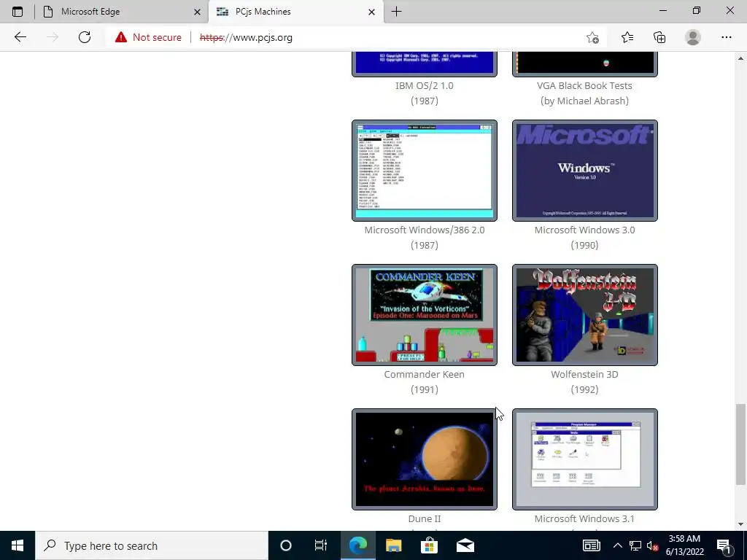This screenshot has width=747, height=560.
Task: Close the Microsoft Edge tab
Action: [x=197, y=12]
